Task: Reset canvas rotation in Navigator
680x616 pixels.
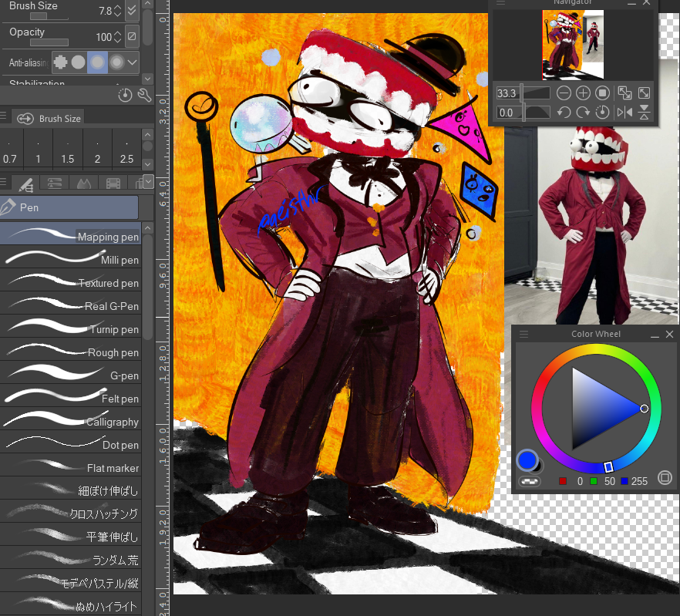Action: [602, 113]
